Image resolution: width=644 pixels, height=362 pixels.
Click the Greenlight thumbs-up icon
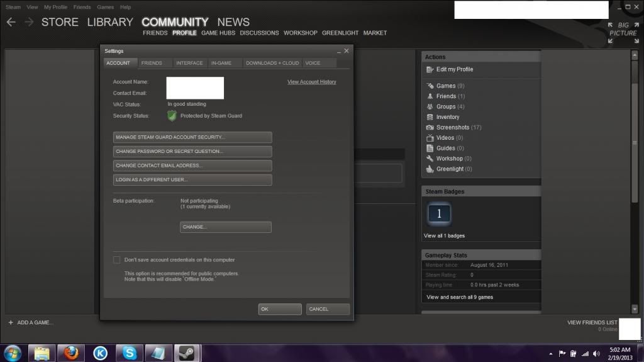[430, 169]
